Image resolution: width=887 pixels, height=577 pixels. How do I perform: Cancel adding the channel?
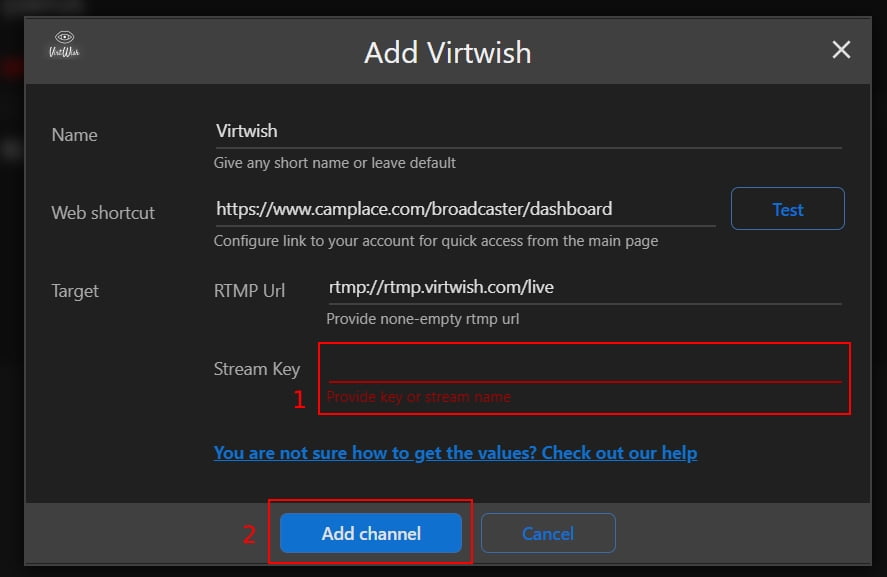point(548,533)
